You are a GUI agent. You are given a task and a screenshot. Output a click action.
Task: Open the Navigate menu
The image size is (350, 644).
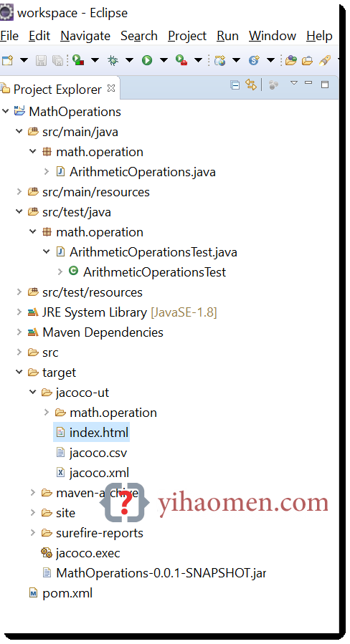click(85, 36)
